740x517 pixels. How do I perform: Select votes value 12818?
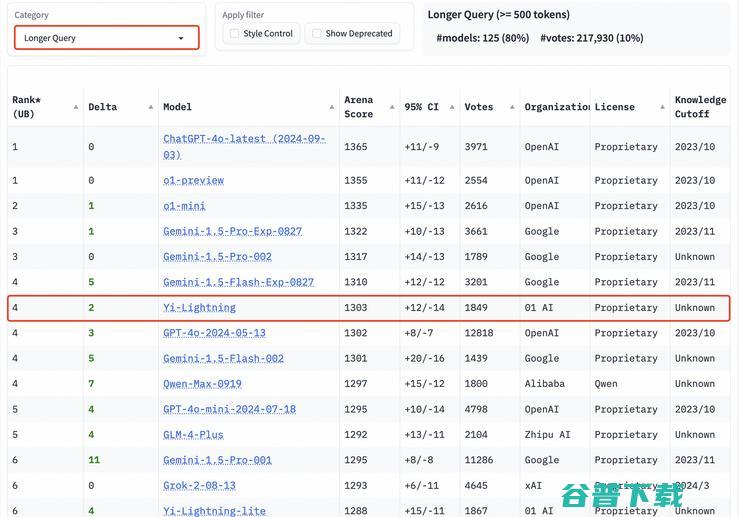tap(479, 333)
